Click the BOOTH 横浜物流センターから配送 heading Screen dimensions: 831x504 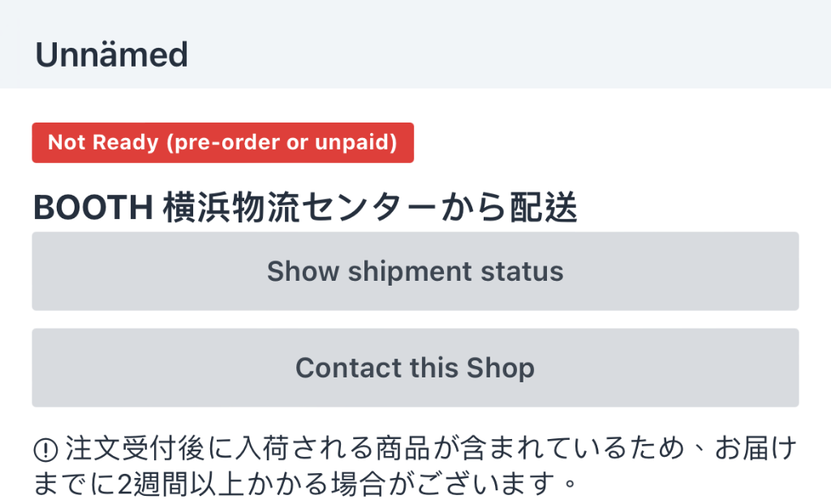pyautogui.click(x=305, y=207)
